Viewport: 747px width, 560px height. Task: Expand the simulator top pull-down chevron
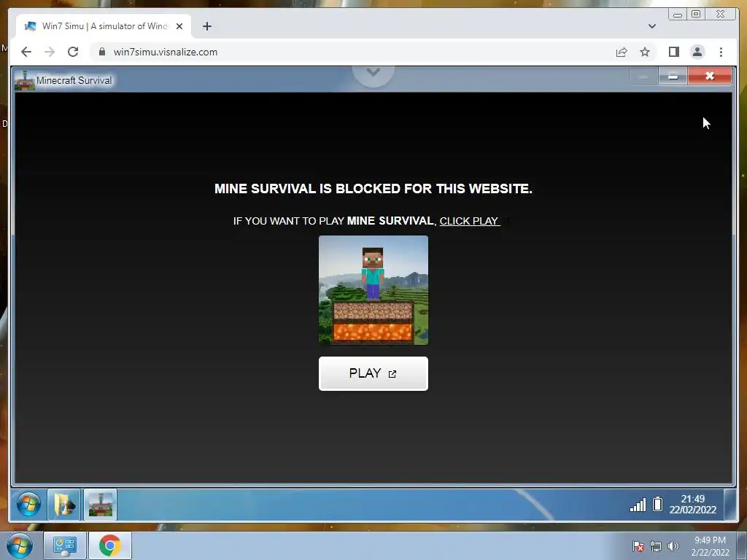tap(373, 72)
